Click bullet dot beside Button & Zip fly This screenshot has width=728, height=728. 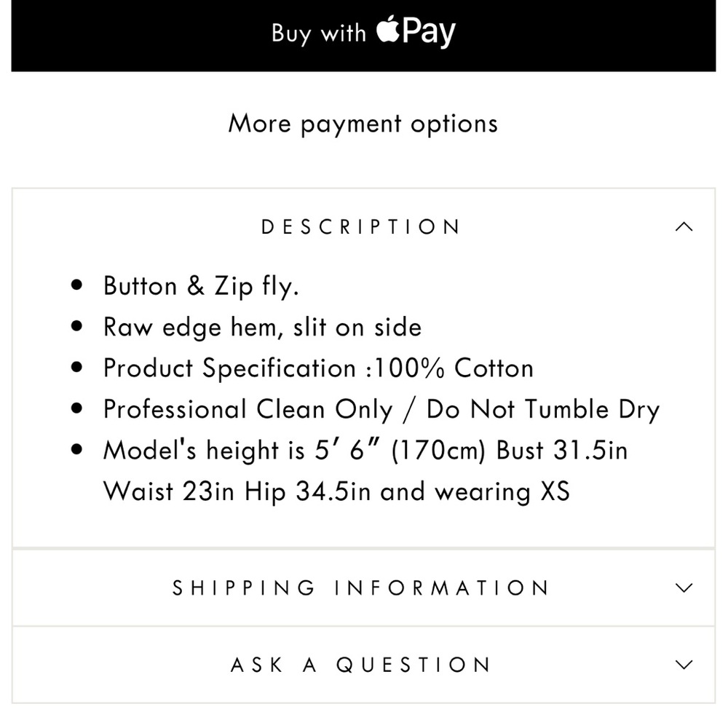pyautogui.click(x=78, y=286)
